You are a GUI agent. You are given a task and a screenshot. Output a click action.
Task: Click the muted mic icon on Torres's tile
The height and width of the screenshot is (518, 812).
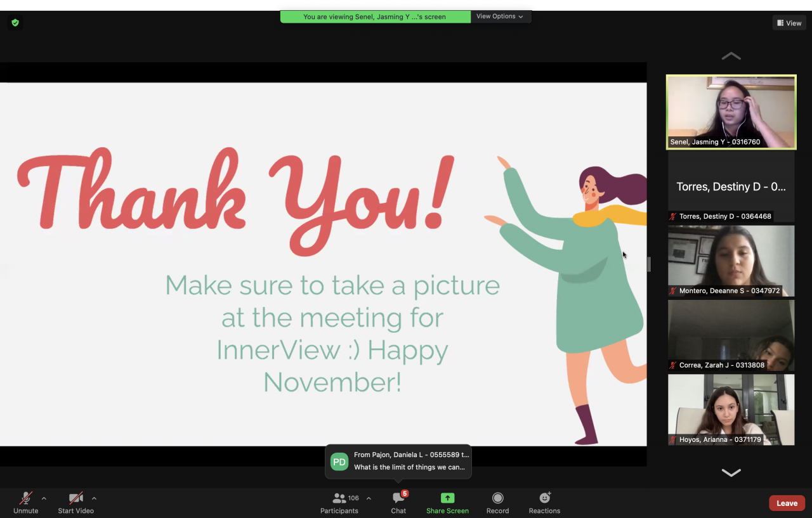point(673,216)
